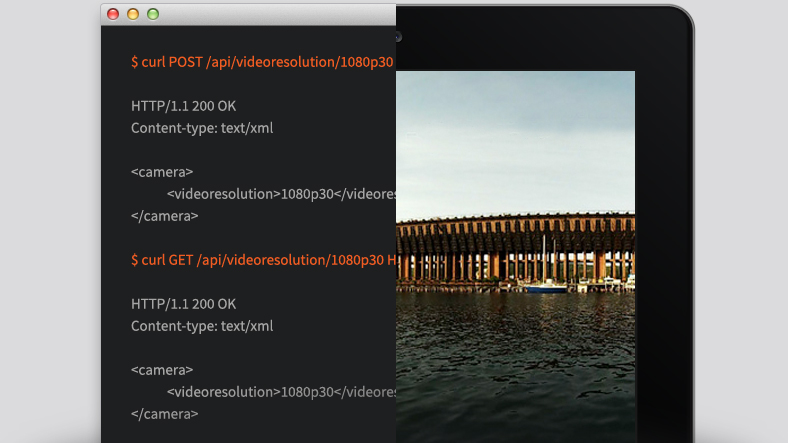
Task: Click the first opening <camera> tag
Action: [162, 172]
